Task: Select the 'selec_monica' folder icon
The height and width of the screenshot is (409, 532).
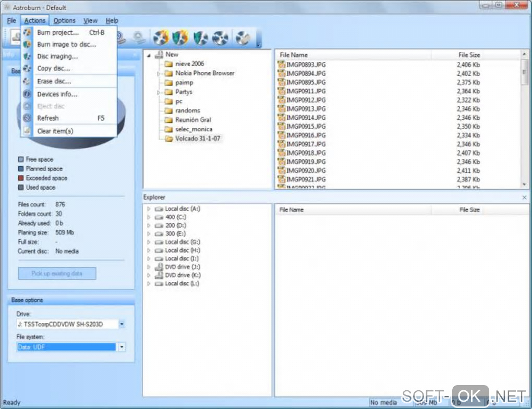Action: click(168, 129)
